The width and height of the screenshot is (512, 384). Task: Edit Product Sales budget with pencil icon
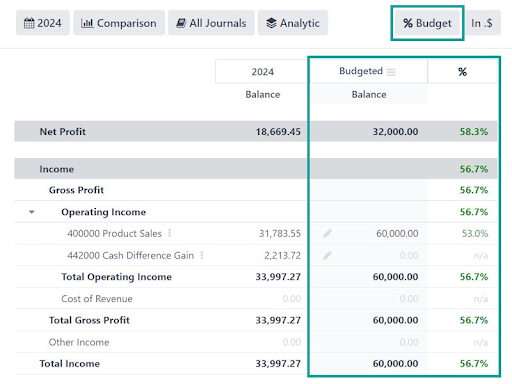click(327, 233)
